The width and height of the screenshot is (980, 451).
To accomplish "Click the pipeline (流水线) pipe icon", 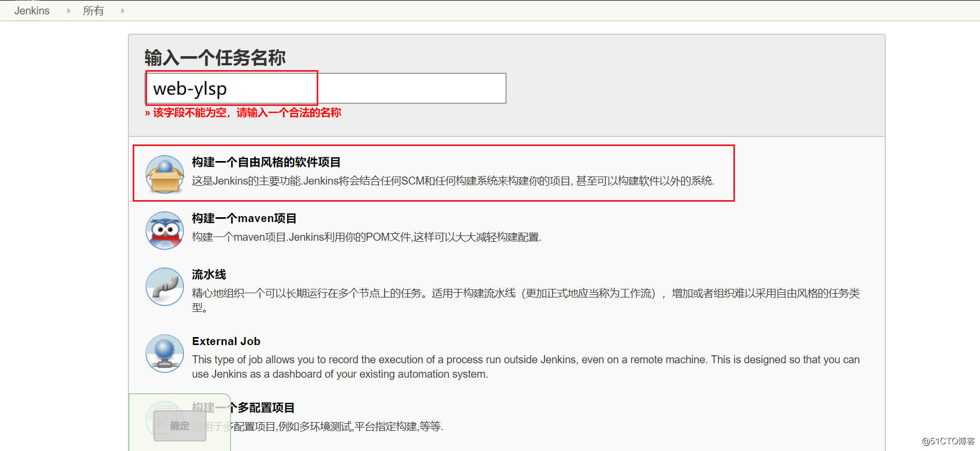I will (165, 287).
